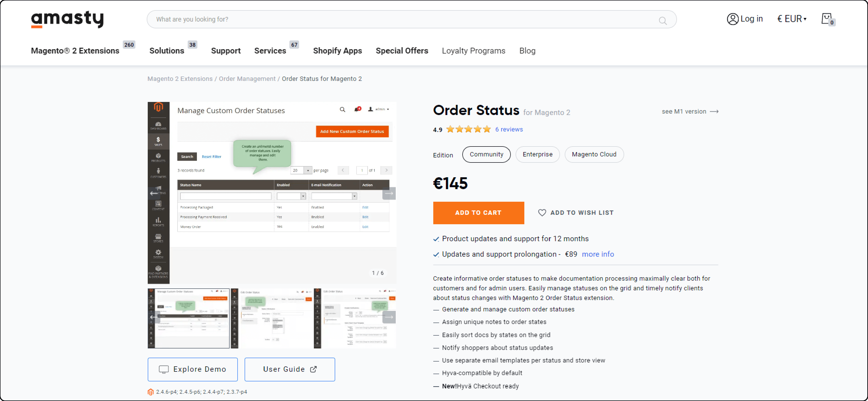This screenshot has width=868, height=401.
Task: Select the first gallery thumbnail Manage Custom Order Statuses
Action: 189,318
